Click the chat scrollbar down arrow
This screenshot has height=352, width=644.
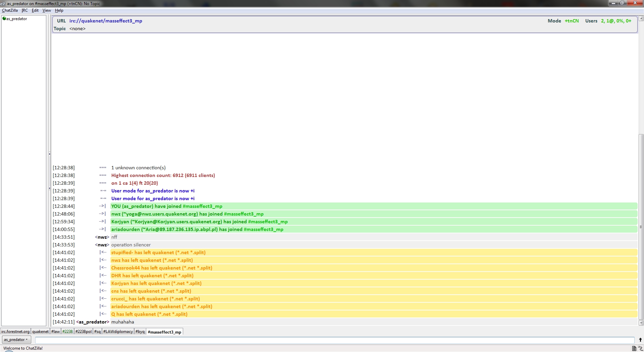641,323
